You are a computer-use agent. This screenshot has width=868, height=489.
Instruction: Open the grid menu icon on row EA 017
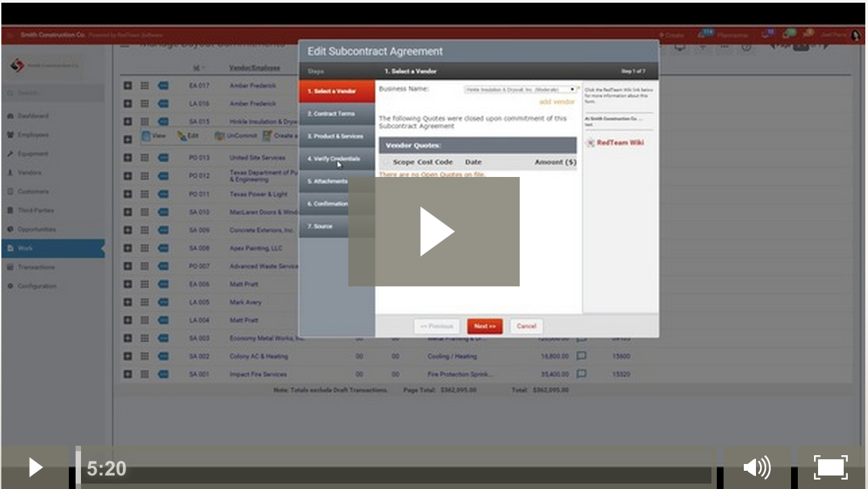point(144,86)
